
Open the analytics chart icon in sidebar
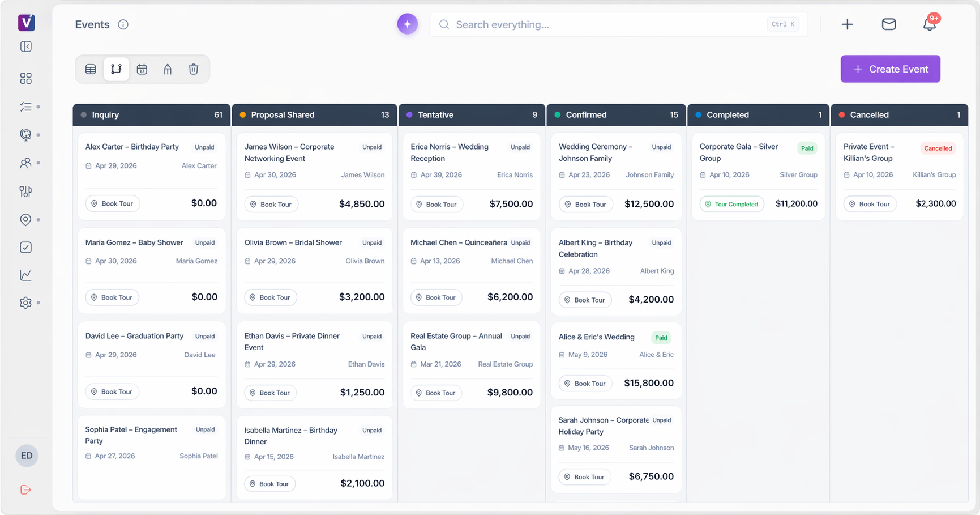click(x=26, y=275)
